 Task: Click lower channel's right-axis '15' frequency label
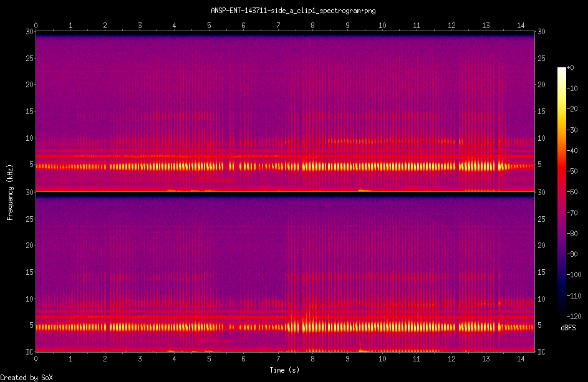(541, 272)
